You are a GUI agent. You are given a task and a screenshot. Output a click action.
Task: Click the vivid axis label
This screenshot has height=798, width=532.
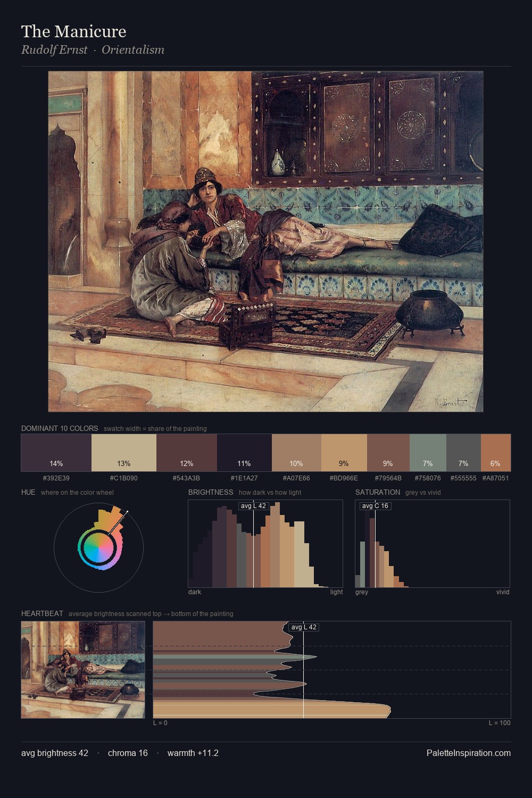(x=503, y=592)
